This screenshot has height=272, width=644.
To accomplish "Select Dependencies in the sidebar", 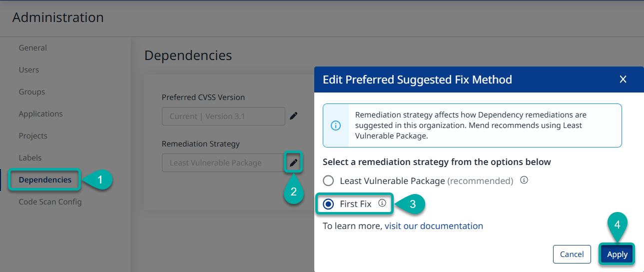I will (x=45, y=180).
